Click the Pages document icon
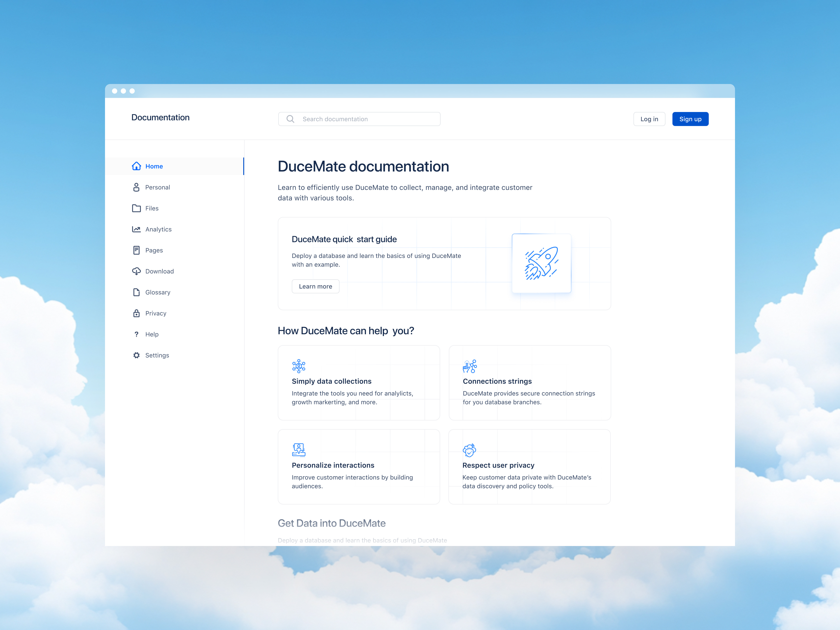This screenshot has width=840, height=630. point(136,250)
